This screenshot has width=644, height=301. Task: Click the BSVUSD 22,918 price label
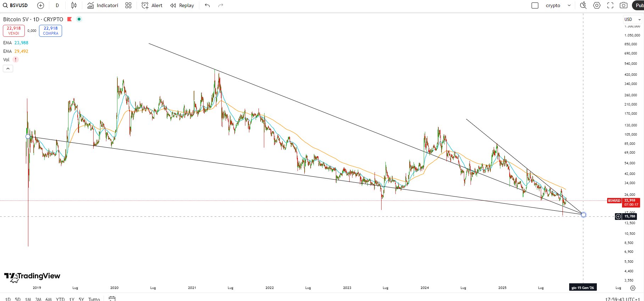click(623, 203)
